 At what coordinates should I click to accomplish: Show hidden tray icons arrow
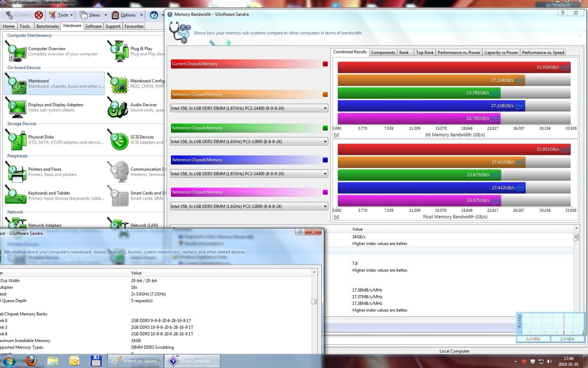click(516, 361)
